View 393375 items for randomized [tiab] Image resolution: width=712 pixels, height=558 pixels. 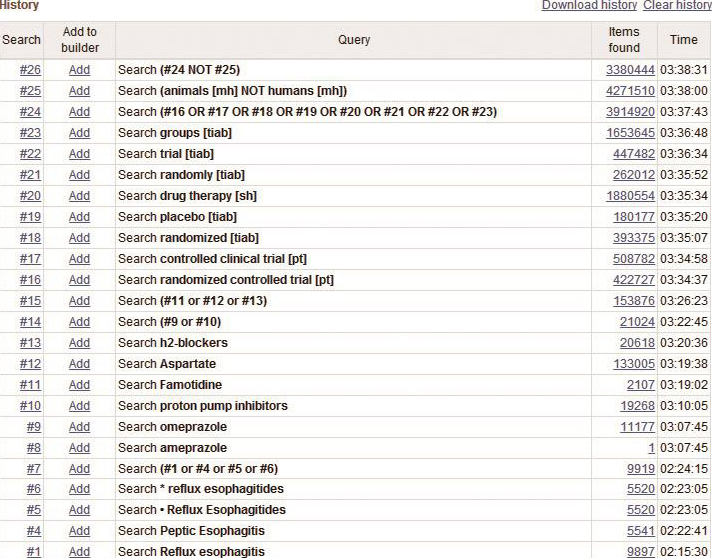[633, 238]
